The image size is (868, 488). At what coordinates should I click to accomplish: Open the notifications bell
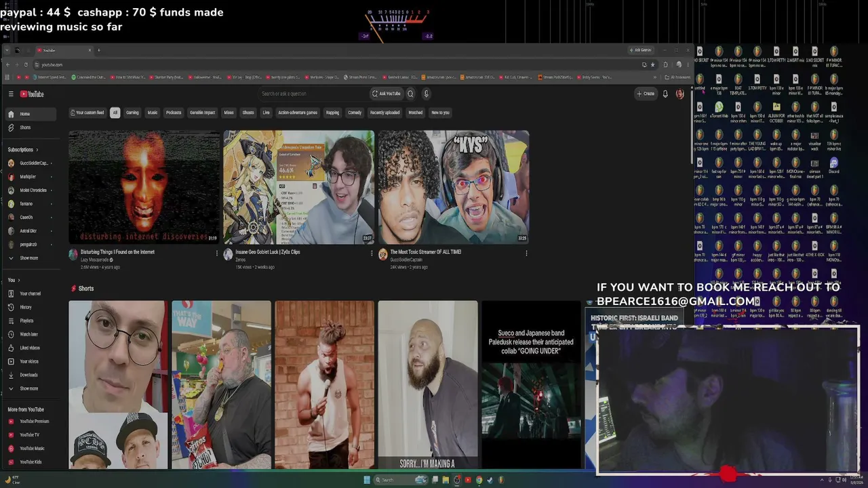[x=665, y=94]
